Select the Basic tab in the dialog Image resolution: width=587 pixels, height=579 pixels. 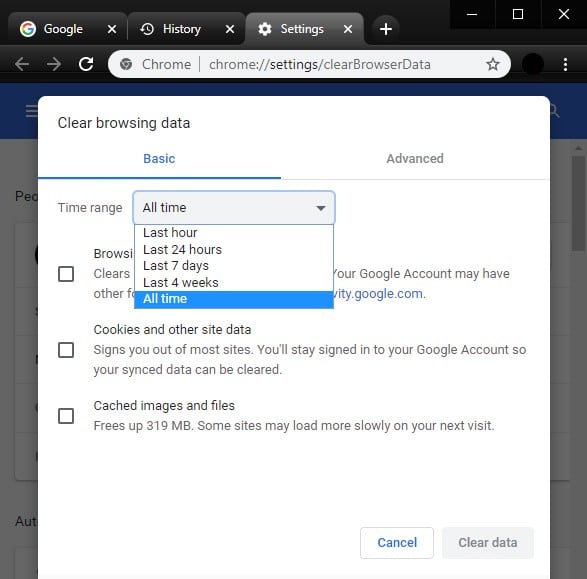(159, 159)
